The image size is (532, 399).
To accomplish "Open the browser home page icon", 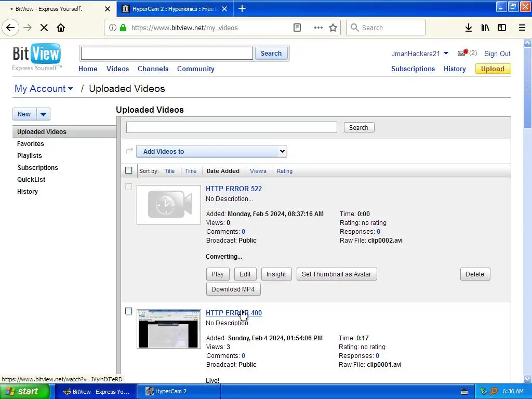I will tap(61, 28).
